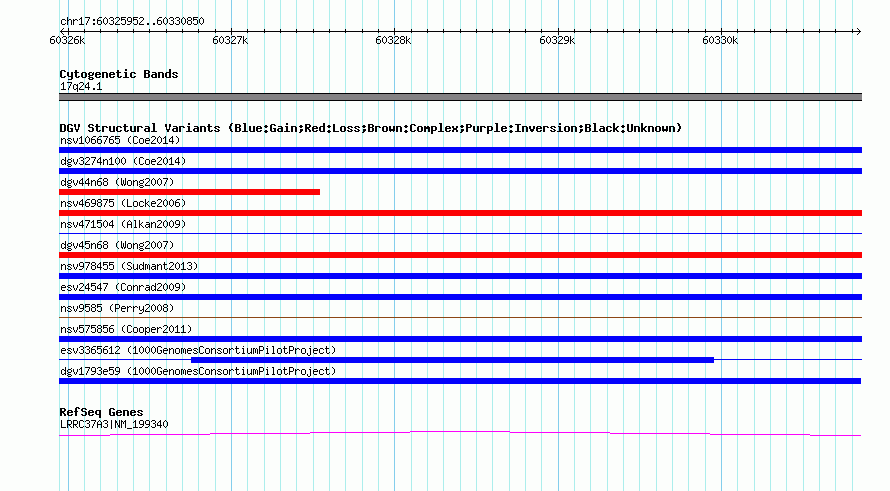Click the blue bar for nsv1066765

(x=460, y=150)
